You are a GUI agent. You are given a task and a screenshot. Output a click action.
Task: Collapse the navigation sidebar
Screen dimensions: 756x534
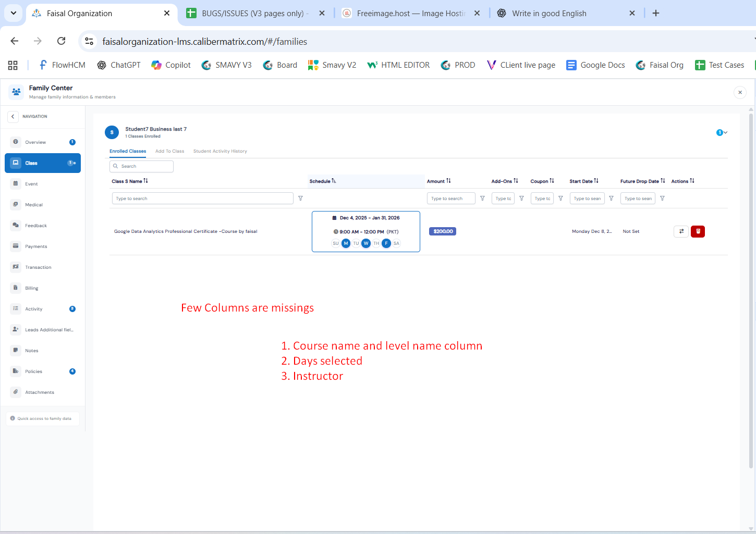13,117
